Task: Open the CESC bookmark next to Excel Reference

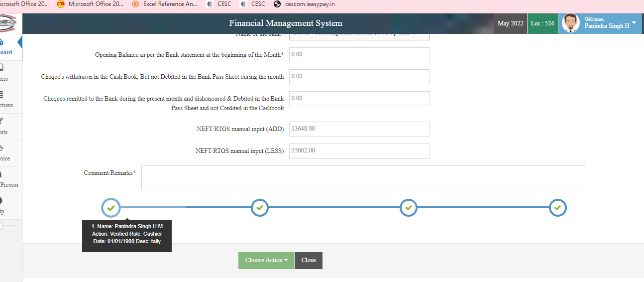Action: pyautogui.click(x=219, y=4)
